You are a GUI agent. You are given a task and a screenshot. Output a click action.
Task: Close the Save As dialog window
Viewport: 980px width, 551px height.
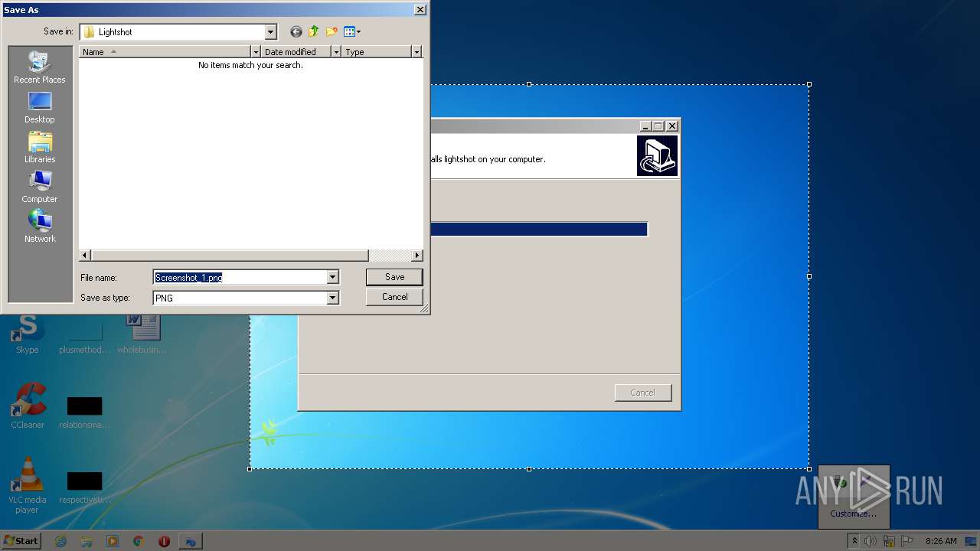[420, 9]
